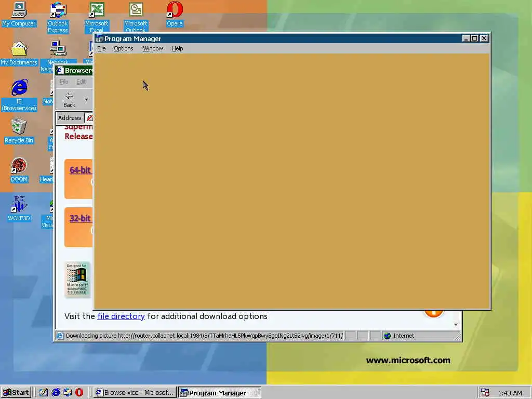532x399 pixels.
Task: Open the Window menu in Program Manager
Action: tap(153, 48)
